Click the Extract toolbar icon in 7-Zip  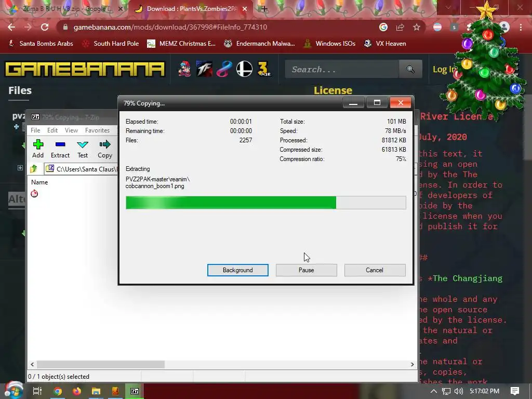tap(60, 149)
